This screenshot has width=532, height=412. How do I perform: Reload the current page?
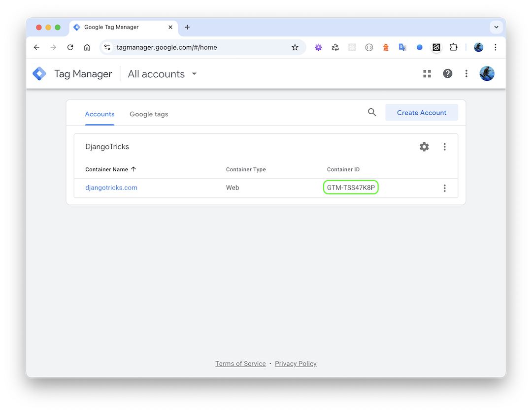70,47
